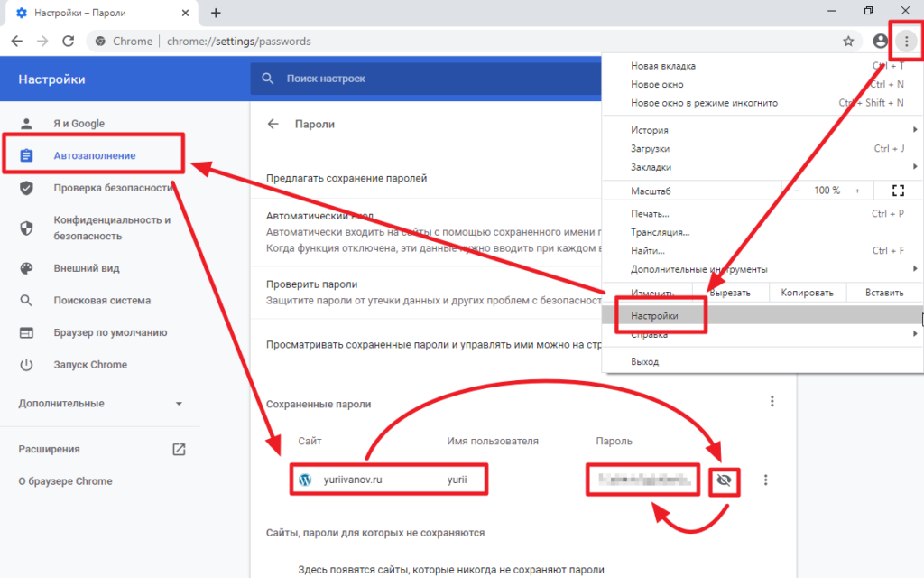Expand Закладки submenu

[x=762, y=167]
